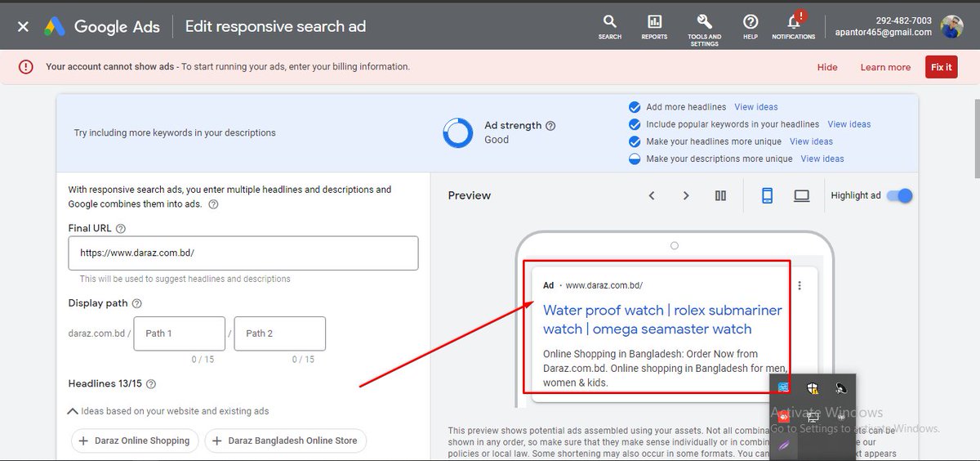Toggle the Highlight ad switch
The height and width of the screenshot is (461, 980).
899,195
